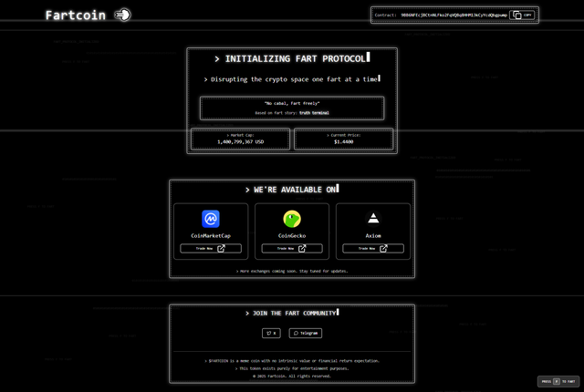
Task: Click the 2025 Fartcoin copyright line
Action: (x=292, y=376)
